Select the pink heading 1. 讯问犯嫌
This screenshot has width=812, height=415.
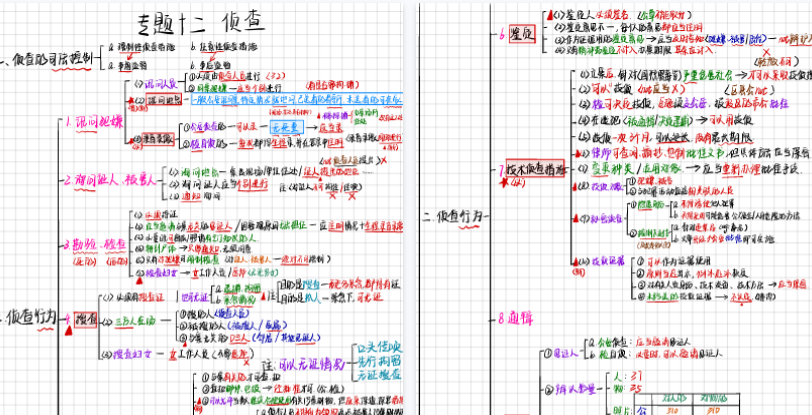point(95,123)
